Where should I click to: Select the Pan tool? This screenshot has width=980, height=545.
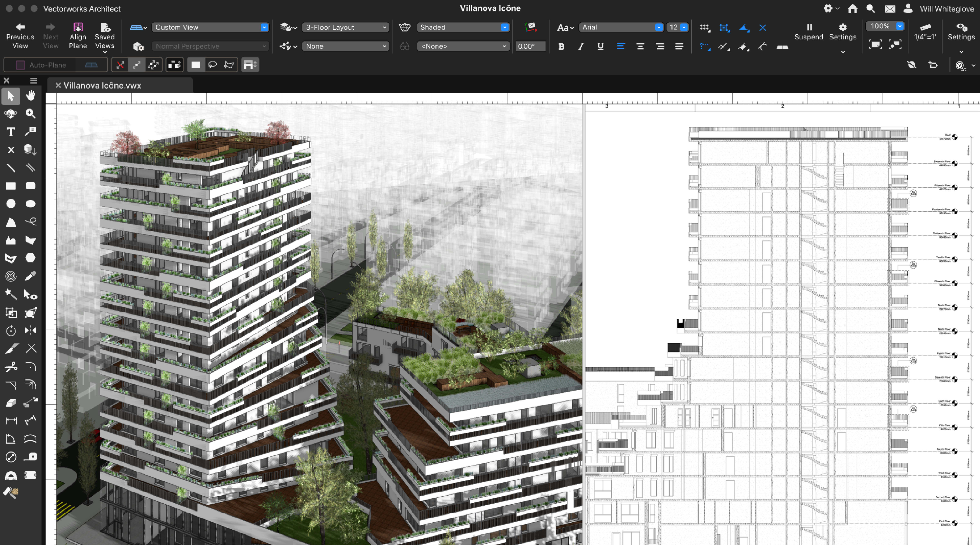31,96
